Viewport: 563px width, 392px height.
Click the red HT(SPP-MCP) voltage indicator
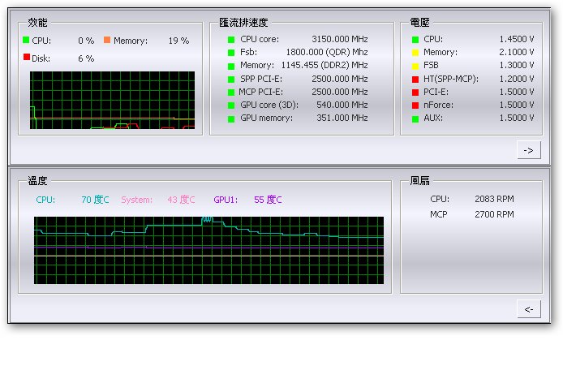[x=415, y=79]
